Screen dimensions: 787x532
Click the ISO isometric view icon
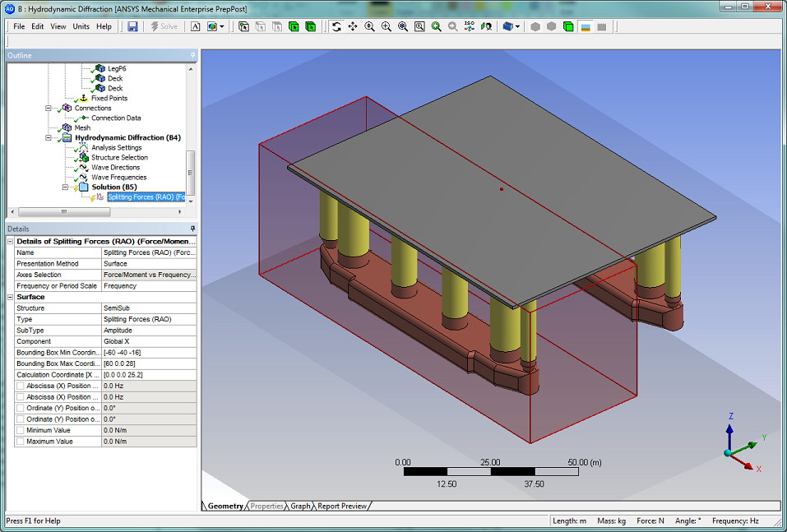pyautogui.click(x=470, y=26)
